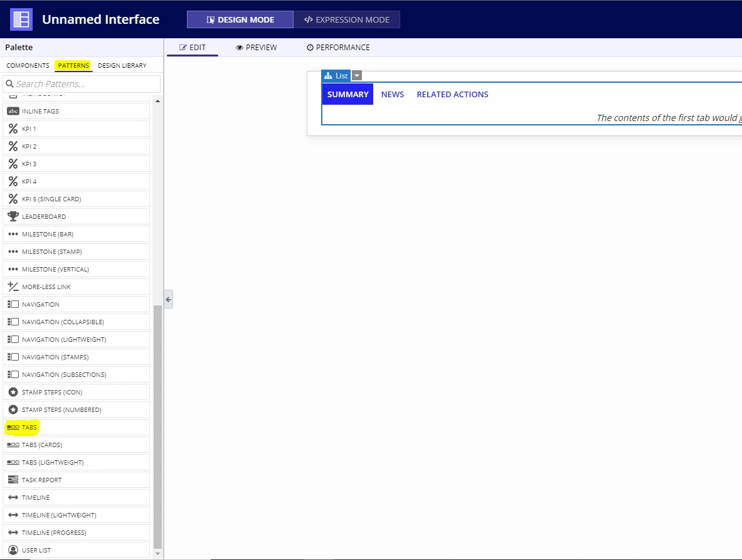
Task: Click the KPI 2 percent icon
Action: coord(13,146)
